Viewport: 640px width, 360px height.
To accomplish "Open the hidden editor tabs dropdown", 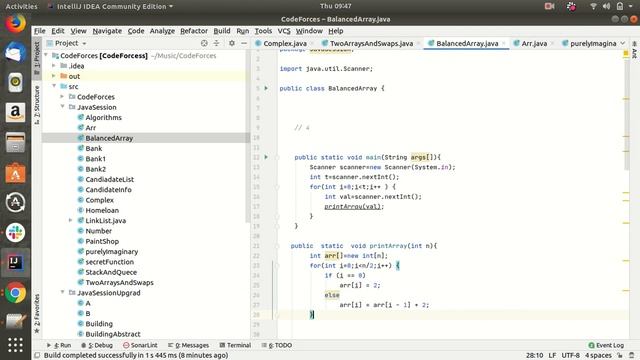I will coord(623,43).
